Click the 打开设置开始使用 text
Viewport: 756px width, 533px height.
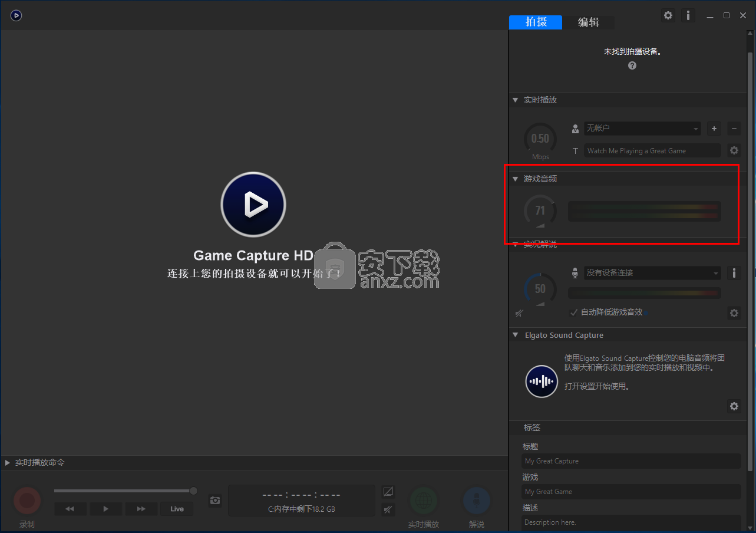tap(597, 387)
